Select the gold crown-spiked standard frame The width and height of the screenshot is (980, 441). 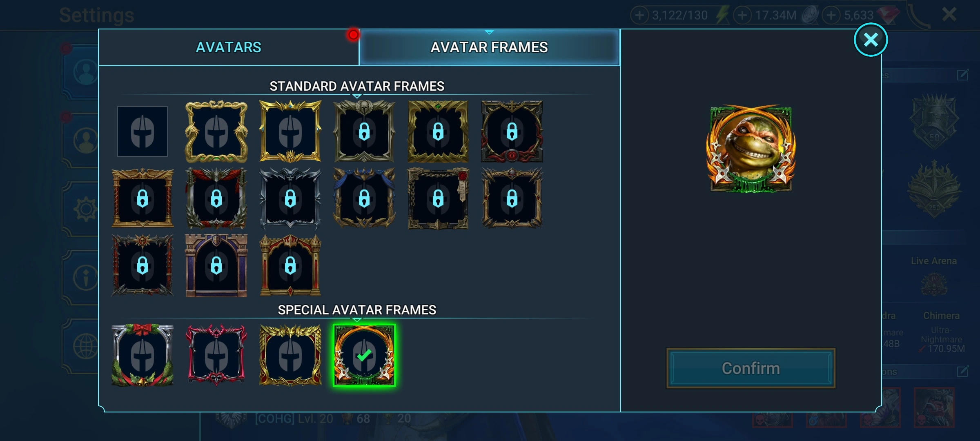click(x=290, y=131)
